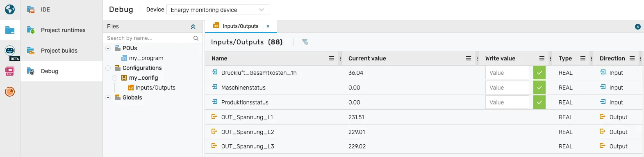
Task: Click the globe icon in left rail
Action: tap(10, 9)
